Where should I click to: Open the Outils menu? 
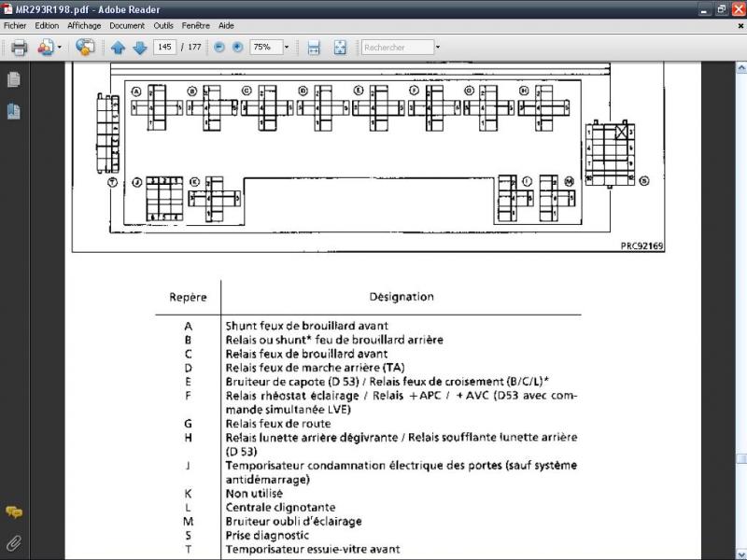click(163, 26)
